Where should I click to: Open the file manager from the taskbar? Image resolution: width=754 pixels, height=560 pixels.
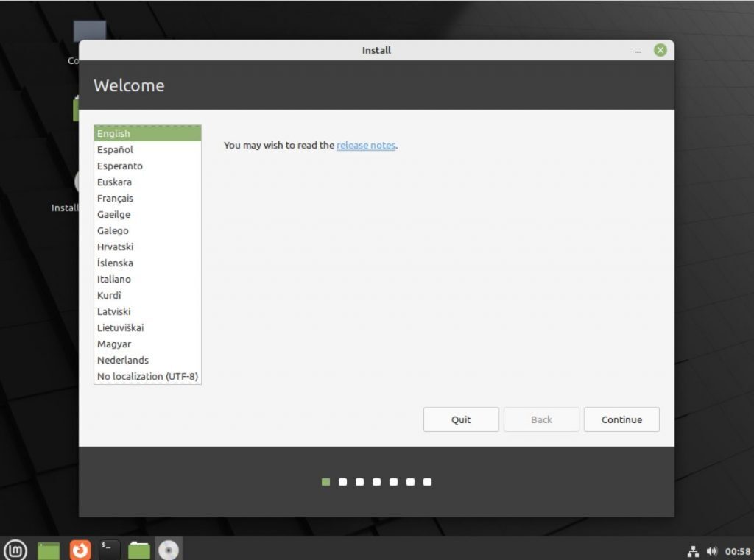(138, 549)
